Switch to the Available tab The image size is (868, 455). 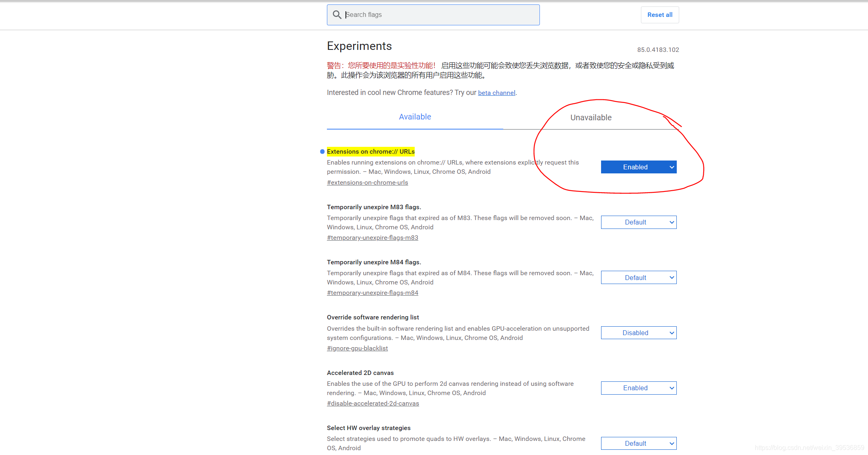[x=415, y=117]
